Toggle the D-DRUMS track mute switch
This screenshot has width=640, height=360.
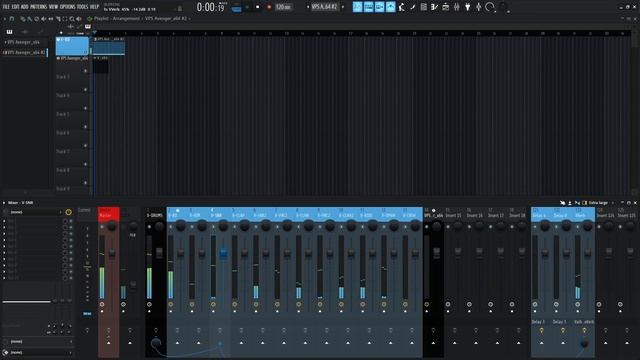pyautogui.click(x=149, y=227)
